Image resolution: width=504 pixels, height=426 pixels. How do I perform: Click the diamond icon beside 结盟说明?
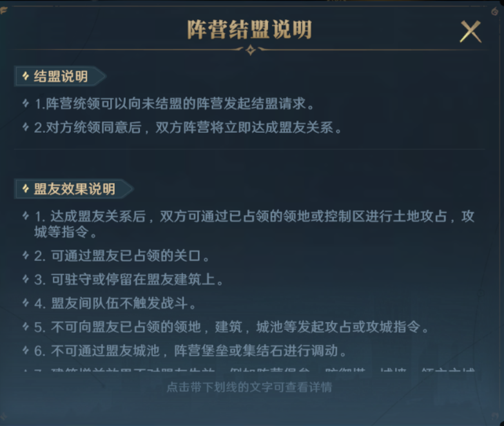click(26, 77)
